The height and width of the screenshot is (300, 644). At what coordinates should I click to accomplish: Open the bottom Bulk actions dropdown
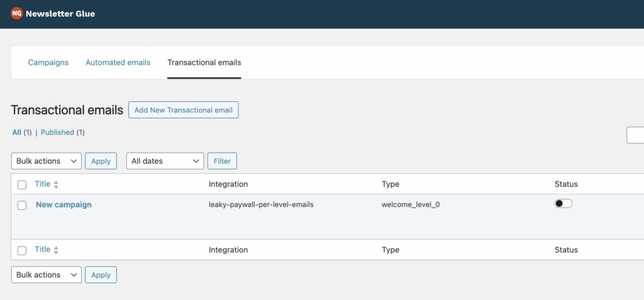pos(46,275)
